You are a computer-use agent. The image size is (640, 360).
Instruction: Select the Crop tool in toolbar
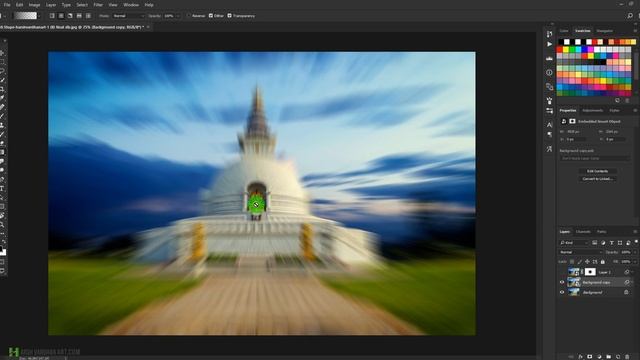(2, 89)
